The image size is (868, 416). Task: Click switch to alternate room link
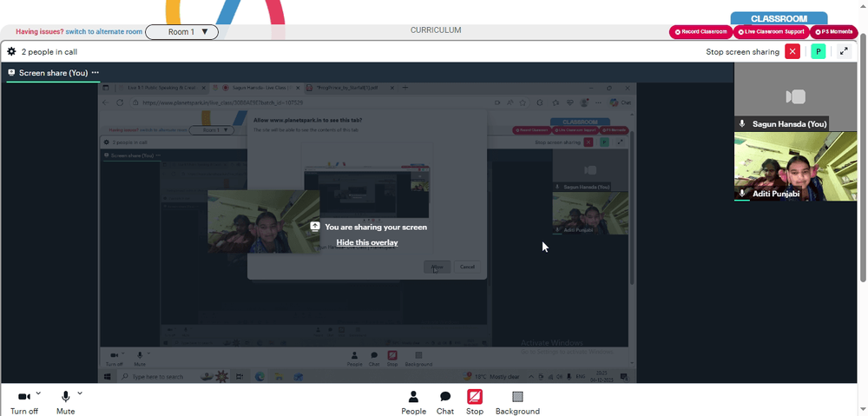point(104,31)
